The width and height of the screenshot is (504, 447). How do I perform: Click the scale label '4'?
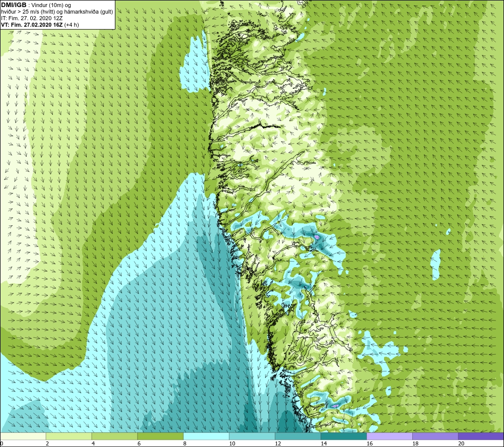(x=93, y=443)
